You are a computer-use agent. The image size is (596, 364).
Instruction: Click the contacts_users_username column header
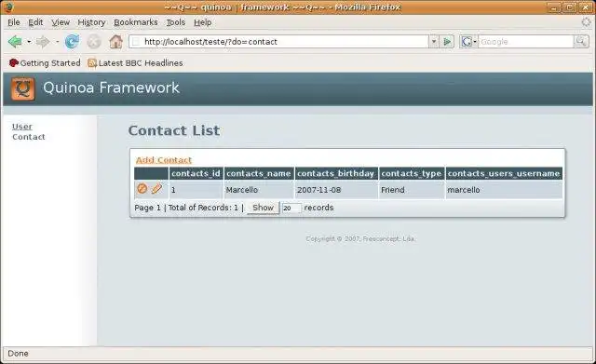pyautogui.click(x=504, y=173)
